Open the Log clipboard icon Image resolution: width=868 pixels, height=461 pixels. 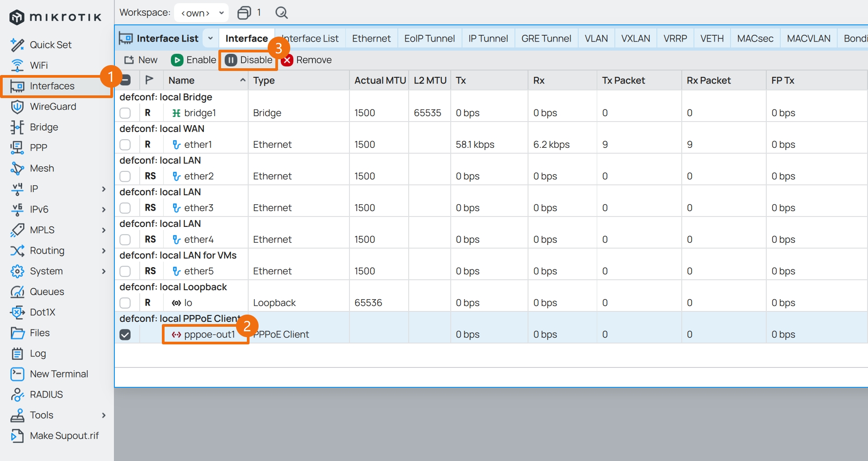(17, 353)
